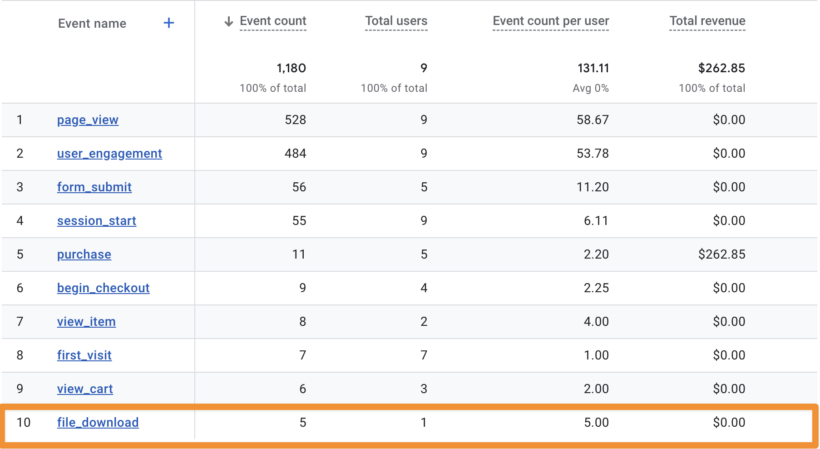The height and width of the screenshot is (449, 820).
Task: Open the first_visit event link
Action: [x=84, y=355]
